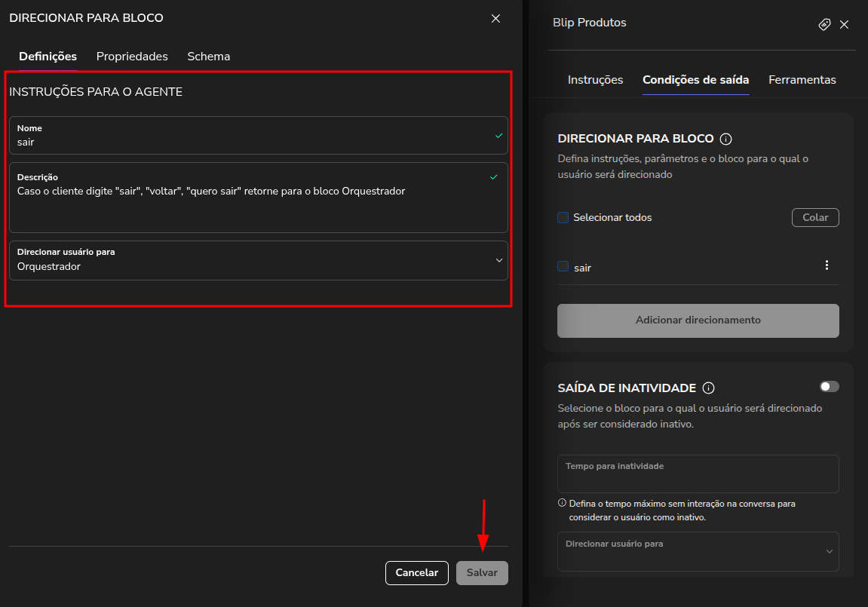Close the Direcionar para bloco dialog

tap(495, 19)
